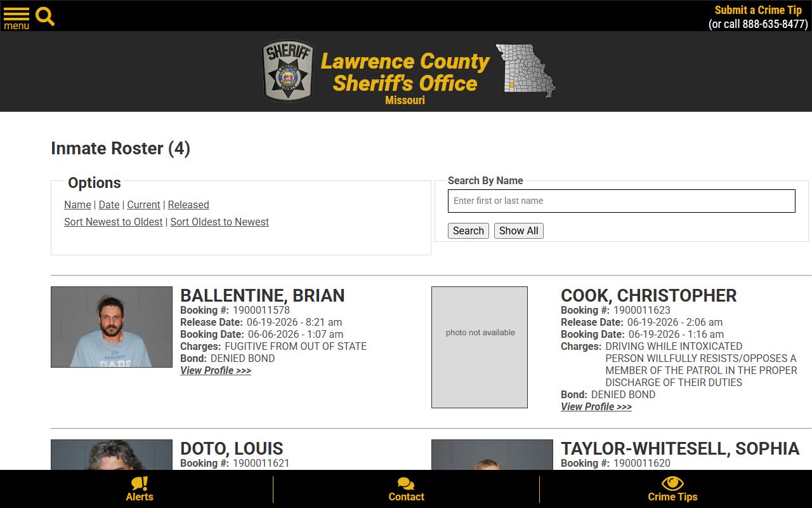812x508 pixels.
Task: Click the FUGITIVE FROM OUT OF STATE charge
Action: coord(296,346)
